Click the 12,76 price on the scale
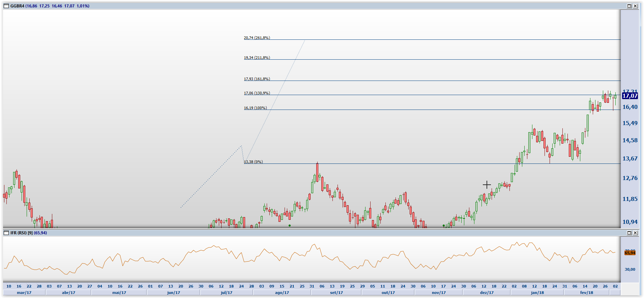The height and width of the screenshot is (298, 644). tap(630, 178)
